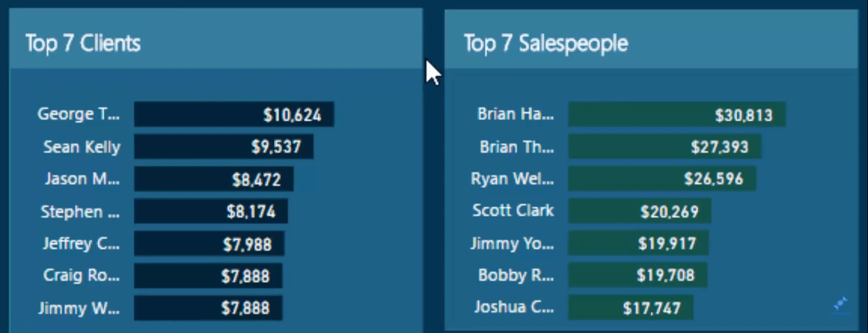
Task: Click the Brian Th... $27,393 bar
Action: coord(665,147)
